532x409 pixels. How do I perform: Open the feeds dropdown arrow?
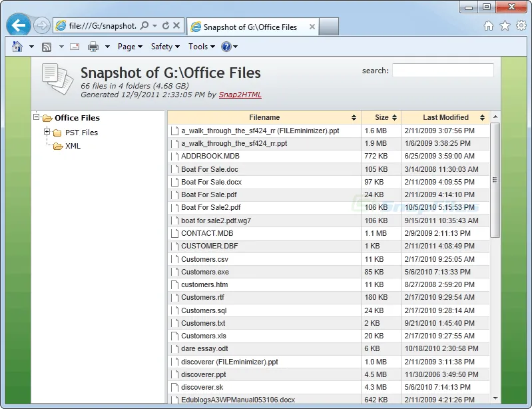coord(61,47)
